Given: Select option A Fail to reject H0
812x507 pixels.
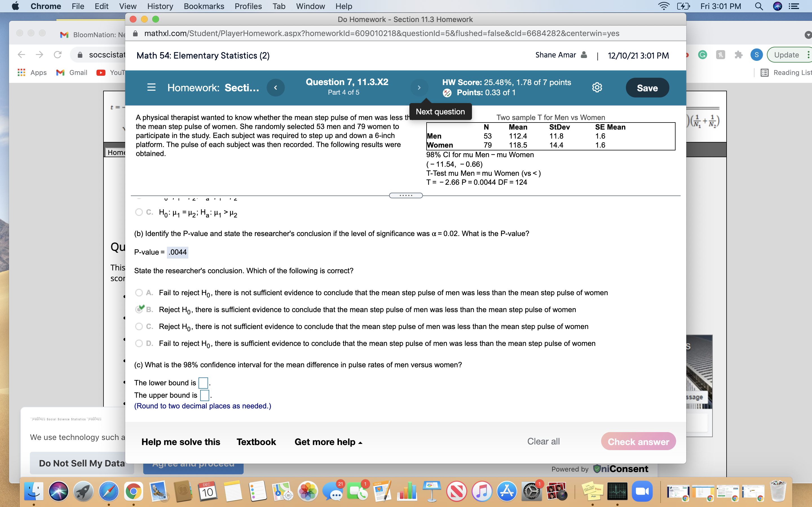Looking at the screenshot, I should [x=139, y=293].
